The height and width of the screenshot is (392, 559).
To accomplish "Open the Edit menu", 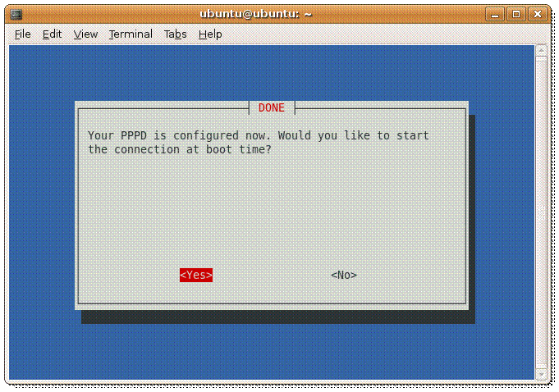I will click(52, 34).
